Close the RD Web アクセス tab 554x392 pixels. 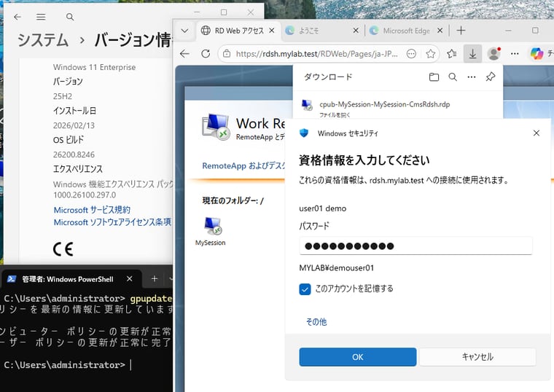pos(271,31)
